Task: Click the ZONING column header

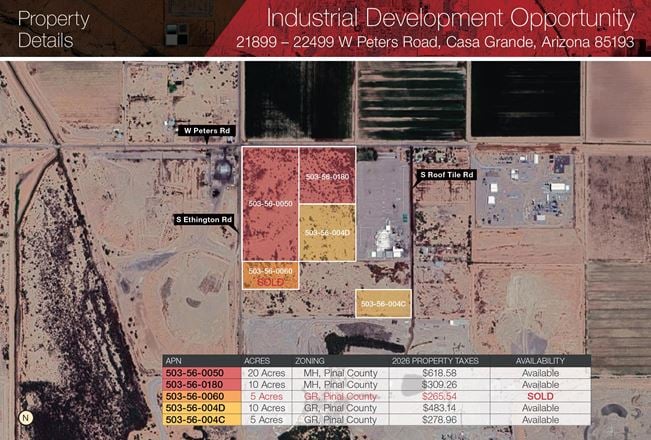Action: click(310, 361)
